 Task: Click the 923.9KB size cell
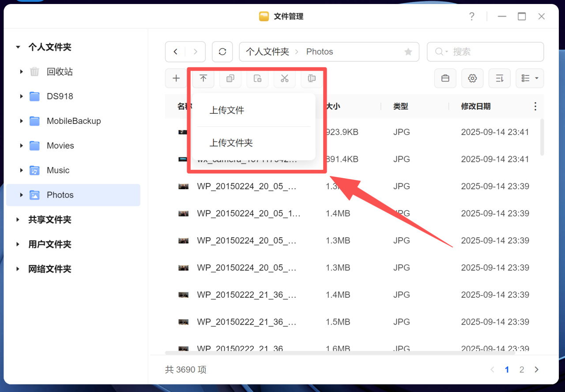(342, 132)
